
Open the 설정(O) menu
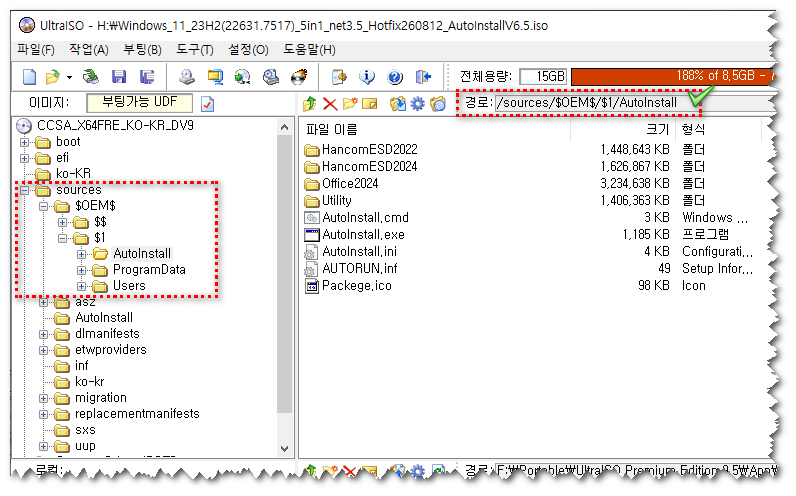[x=248, y=50]
